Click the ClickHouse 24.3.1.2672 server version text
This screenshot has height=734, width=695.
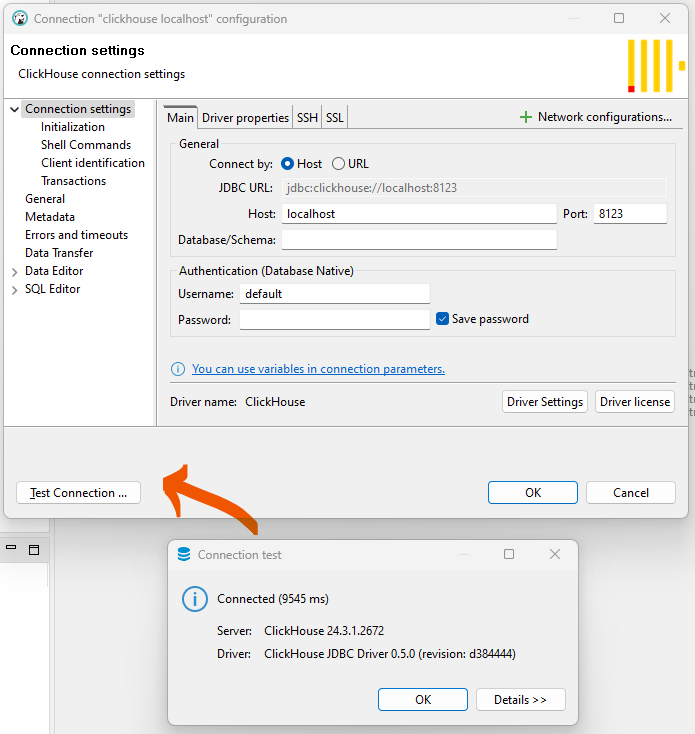(x=324, y=631)
